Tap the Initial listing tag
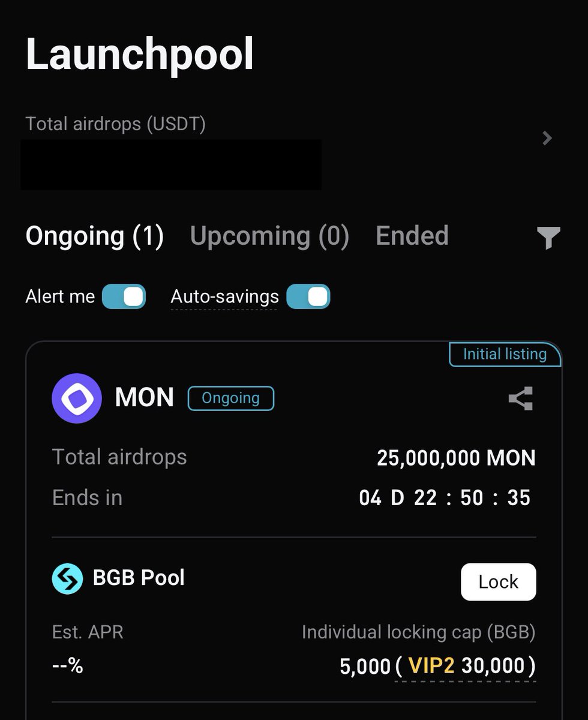Screen dimensions: 588x720 pos(505,354)
